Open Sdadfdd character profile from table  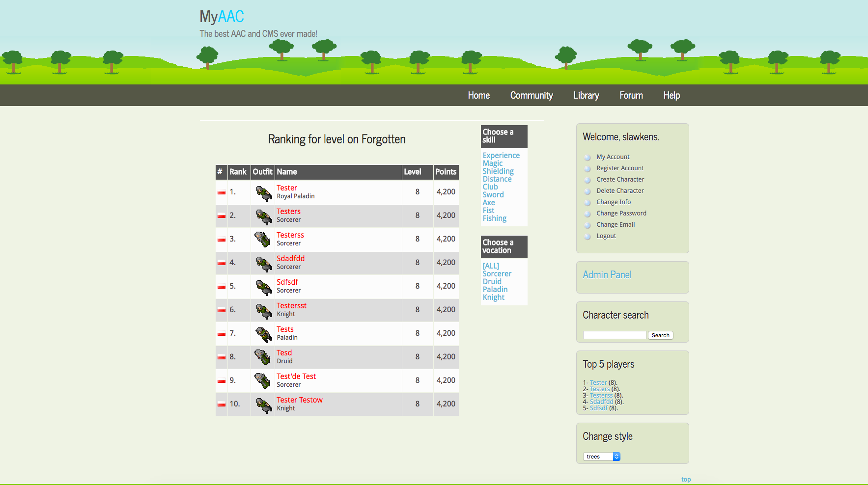click(290, 259)
